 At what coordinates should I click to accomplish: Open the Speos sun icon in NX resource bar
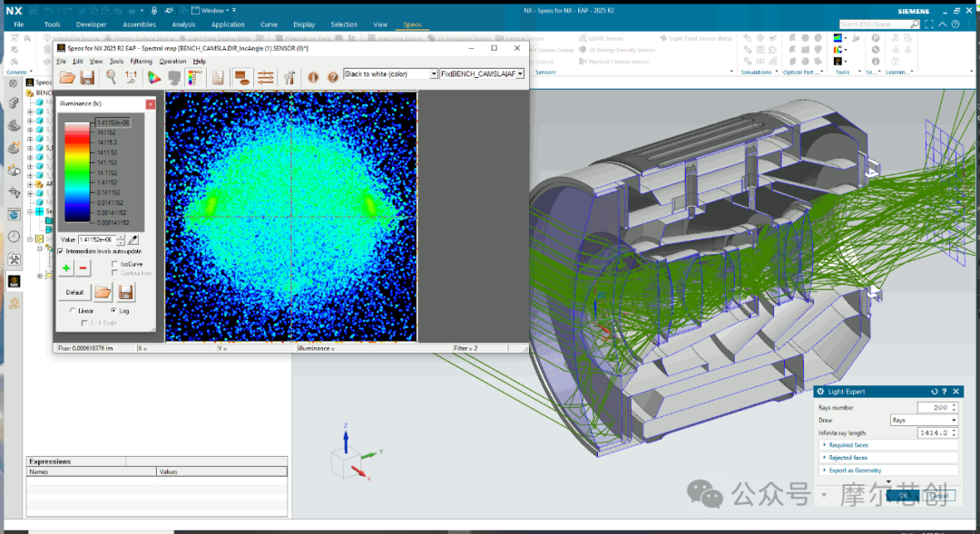click(14, 282)
